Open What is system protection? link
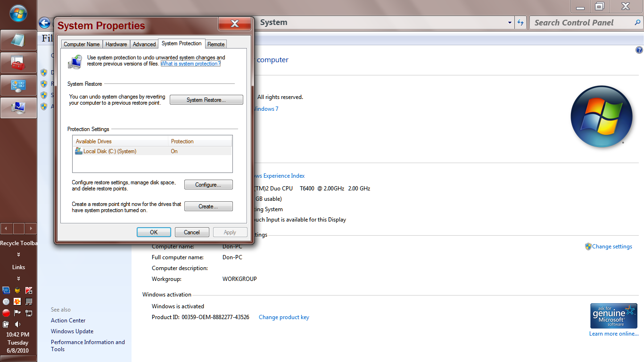 (x=190, y=64)
